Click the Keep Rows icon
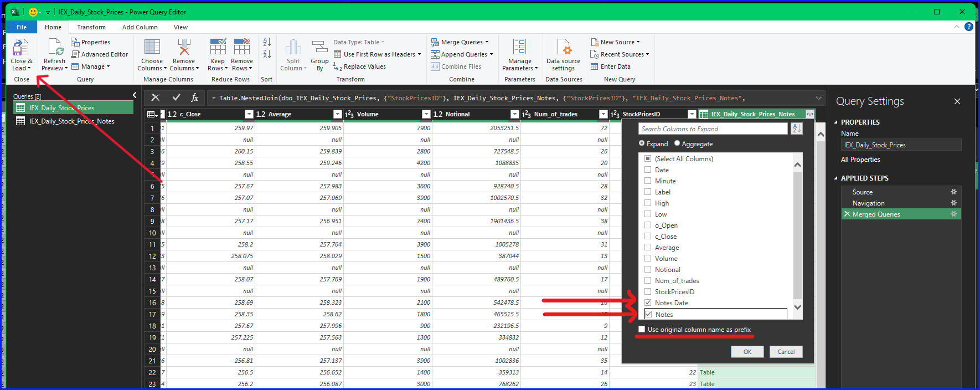The image size is (980, 390). [218, 47]
